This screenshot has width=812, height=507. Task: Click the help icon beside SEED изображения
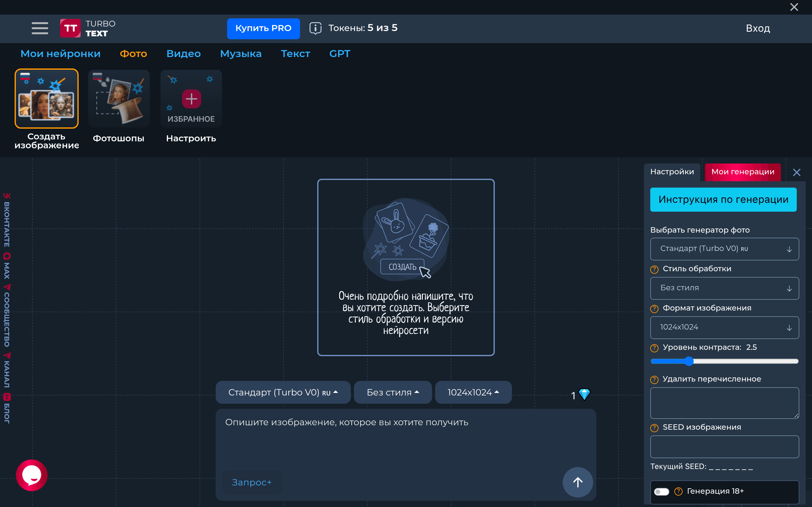click(x=654, y=427)
